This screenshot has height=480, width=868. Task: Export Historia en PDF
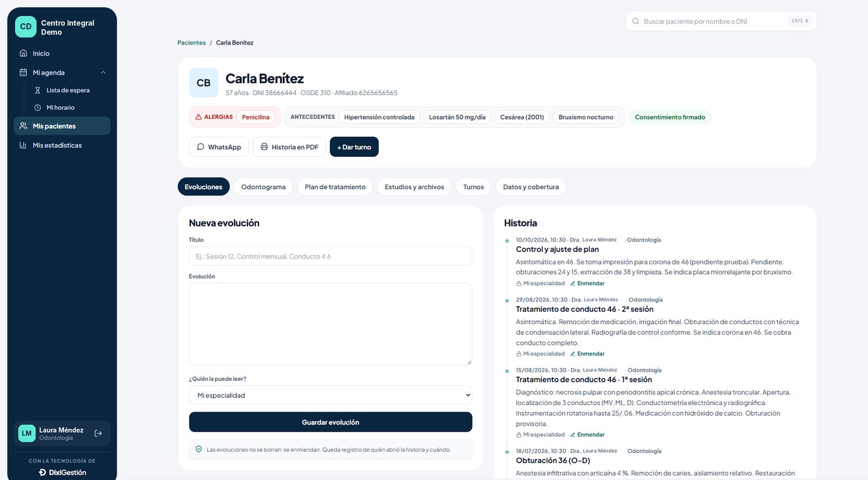(x=289, y=147)
